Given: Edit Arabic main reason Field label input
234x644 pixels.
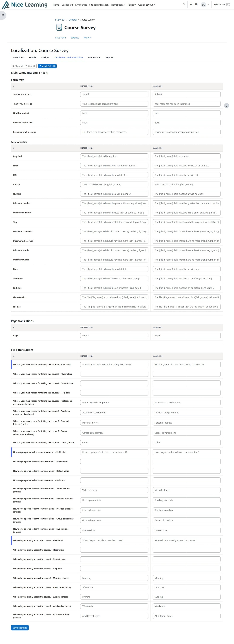Looking at the screenshot, I should (x=186, y=365).
